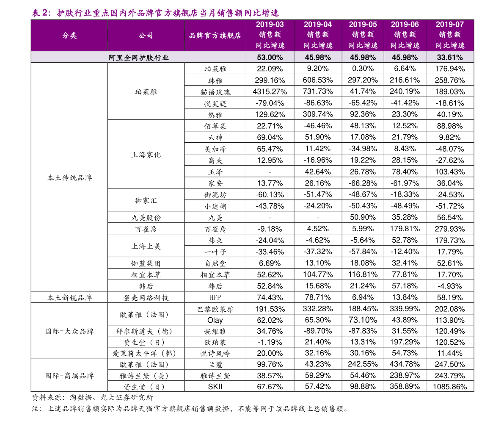Select the 本土传统品牌 category cell

tap(69, 177)
